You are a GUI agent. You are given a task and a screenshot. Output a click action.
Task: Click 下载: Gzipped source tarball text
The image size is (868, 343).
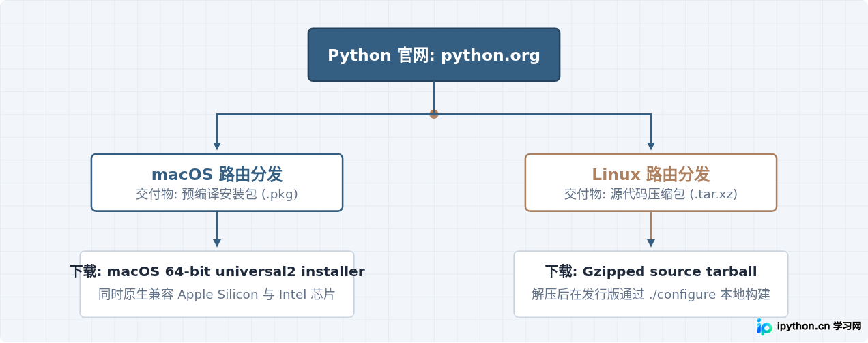click(x=651, y=271)
